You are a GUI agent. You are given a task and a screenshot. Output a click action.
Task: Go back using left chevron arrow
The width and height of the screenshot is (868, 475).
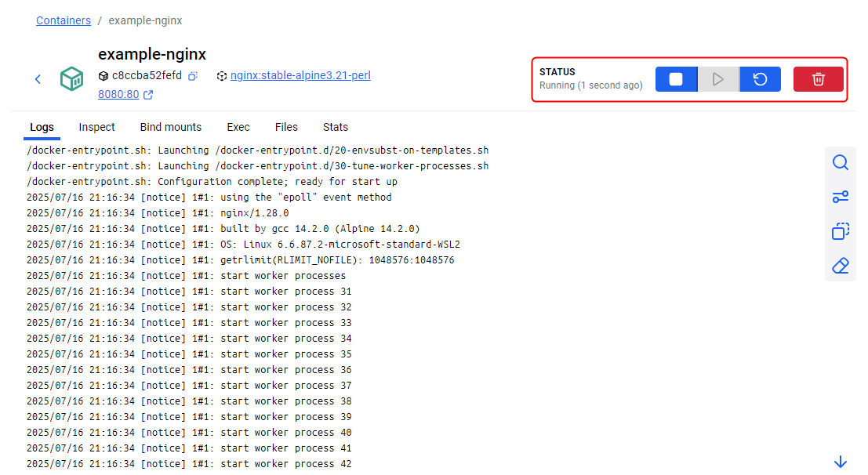(38, 79)
